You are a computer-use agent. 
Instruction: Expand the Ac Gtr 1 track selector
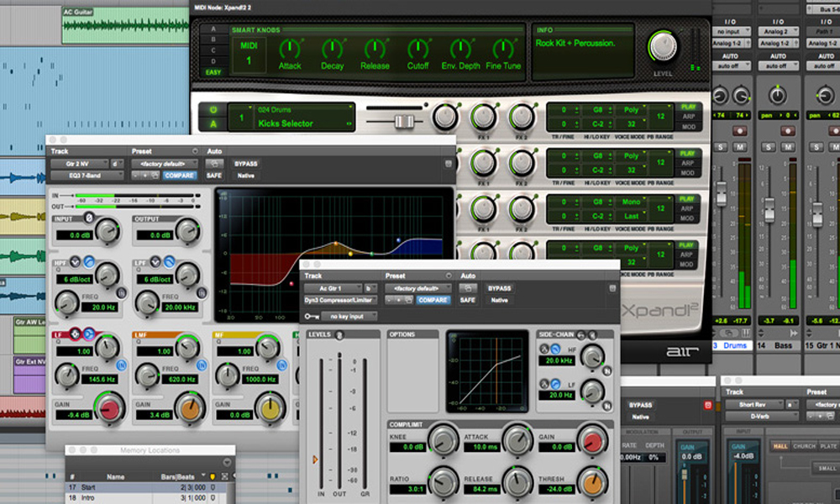click(333, 287)
